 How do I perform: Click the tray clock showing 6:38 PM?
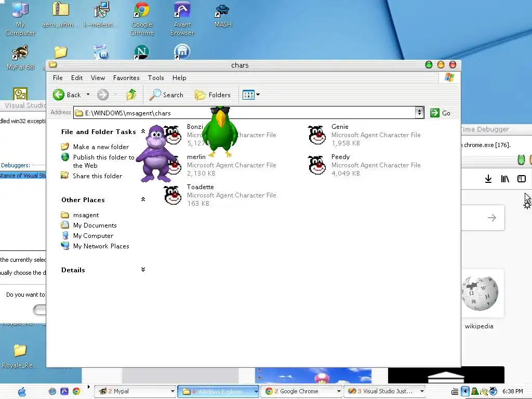[x=512, y=391]
